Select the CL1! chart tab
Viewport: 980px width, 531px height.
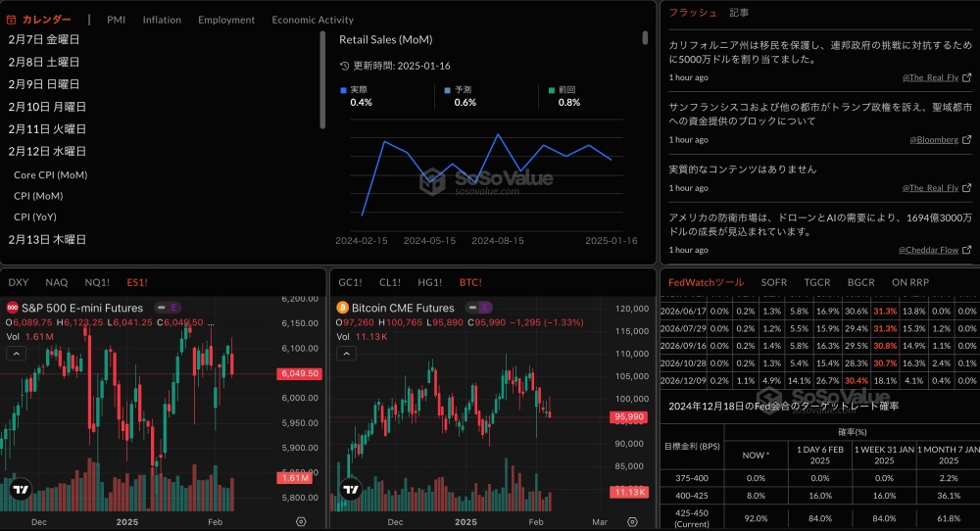[x=390, y=282]
